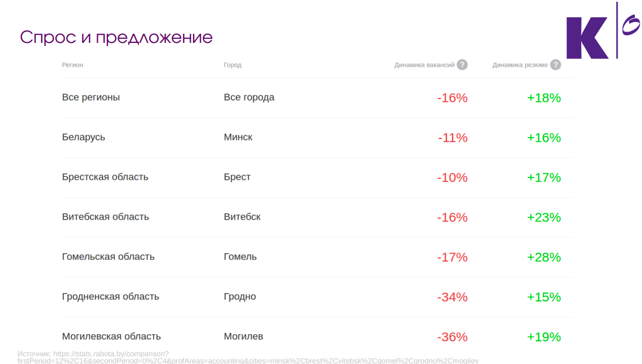The image size is (642, 364).
Task: Click the Регион column header
Action: coord(73,64)
